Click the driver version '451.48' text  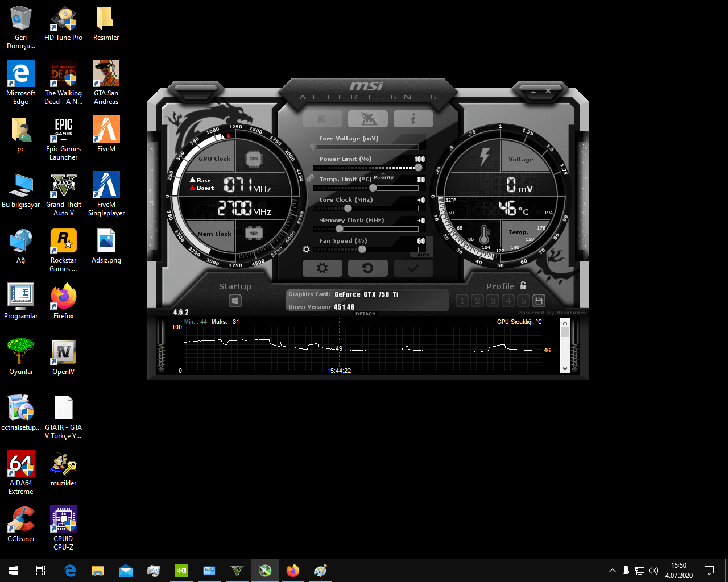click(x=344, y=307)
